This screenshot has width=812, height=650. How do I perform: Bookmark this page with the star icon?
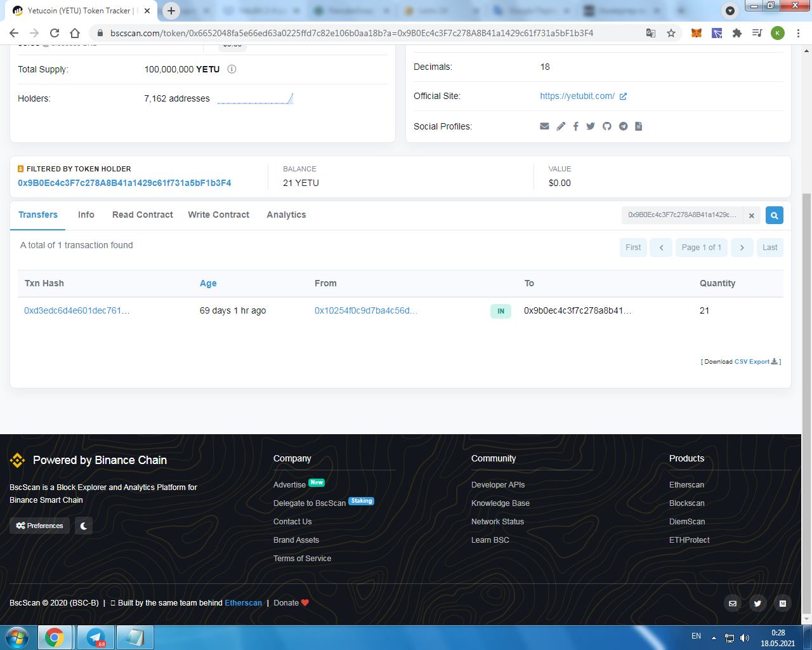coord(671,33)
